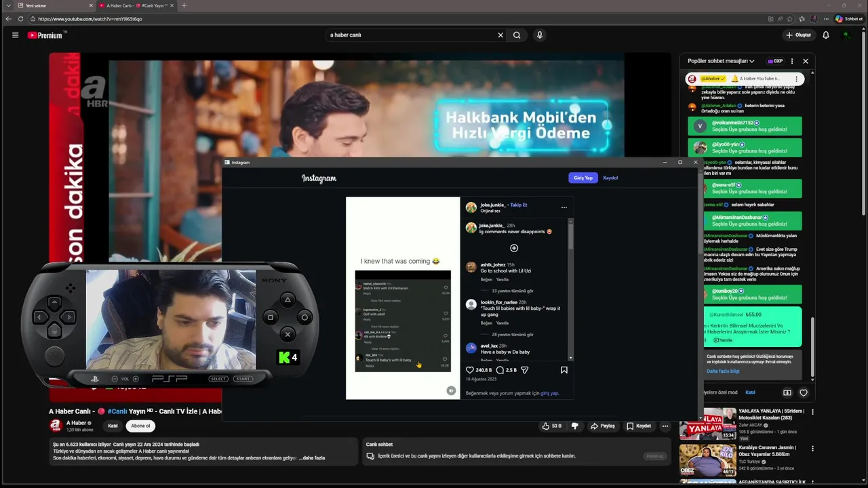Click Kaydet save button
Screen dimensions: 868x488
(639, 426)
